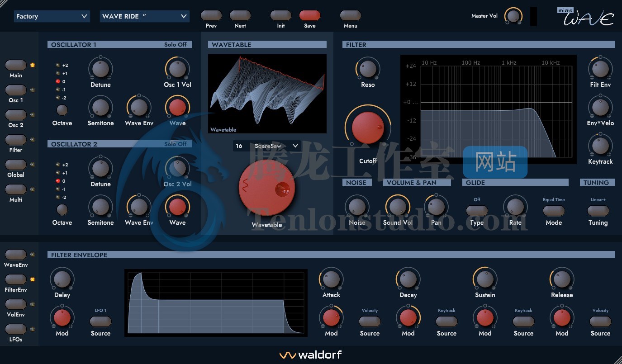Viewport: 622px width, 364px height.
Task: Click the Noise knob
Action: point(357,207)
